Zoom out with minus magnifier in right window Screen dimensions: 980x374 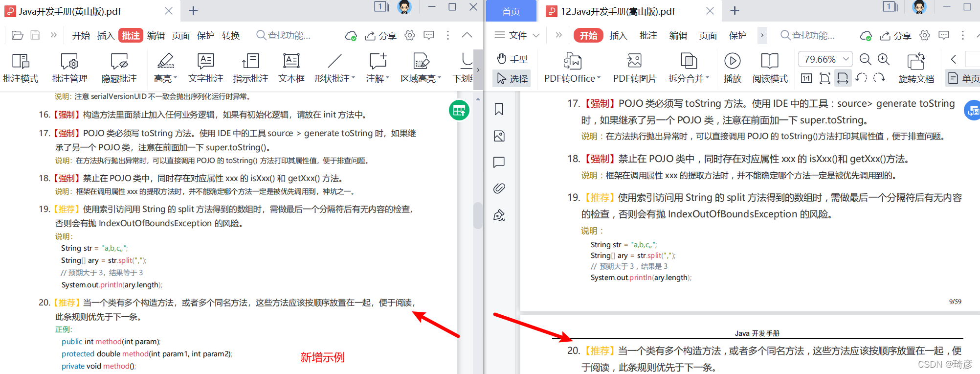[x=865, y=60]
